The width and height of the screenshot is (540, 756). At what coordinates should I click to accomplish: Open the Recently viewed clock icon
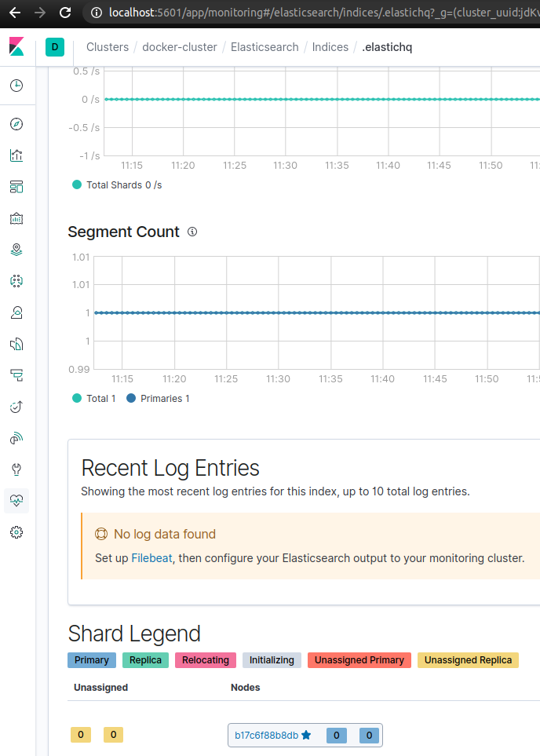16,86
